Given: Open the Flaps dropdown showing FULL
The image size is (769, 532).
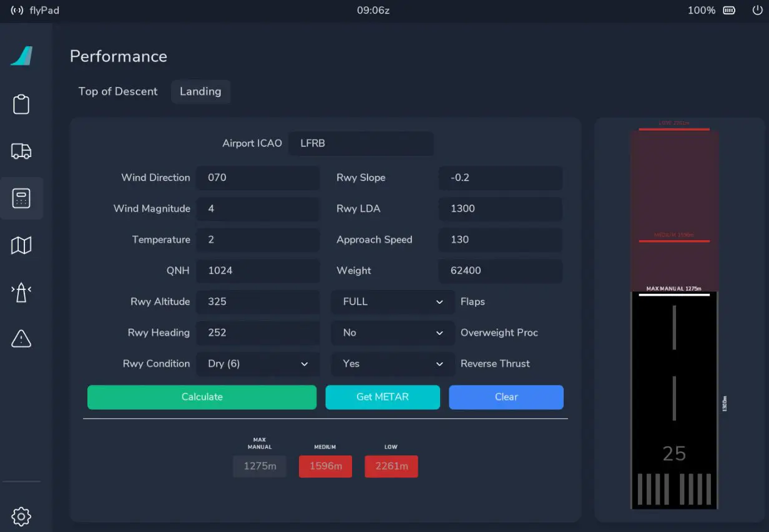Looking at the screenshot, I should (x=393, y=302).
